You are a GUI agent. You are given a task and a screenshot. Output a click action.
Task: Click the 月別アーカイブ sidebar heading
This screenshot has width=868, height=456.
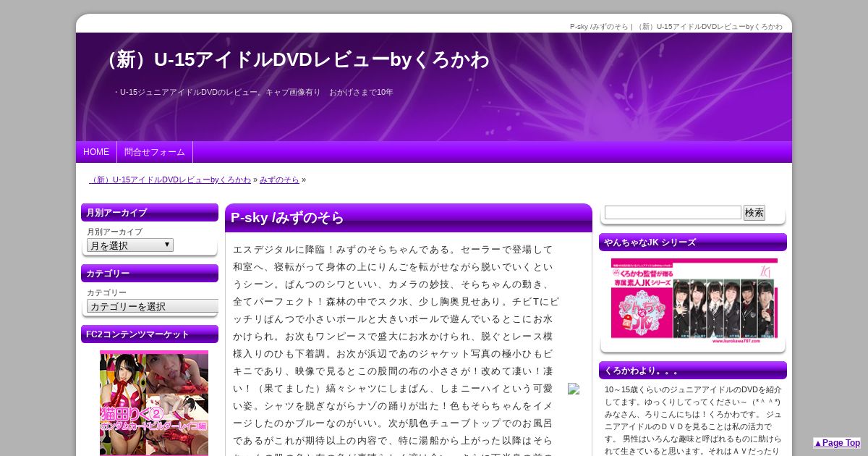coord(150,213)
